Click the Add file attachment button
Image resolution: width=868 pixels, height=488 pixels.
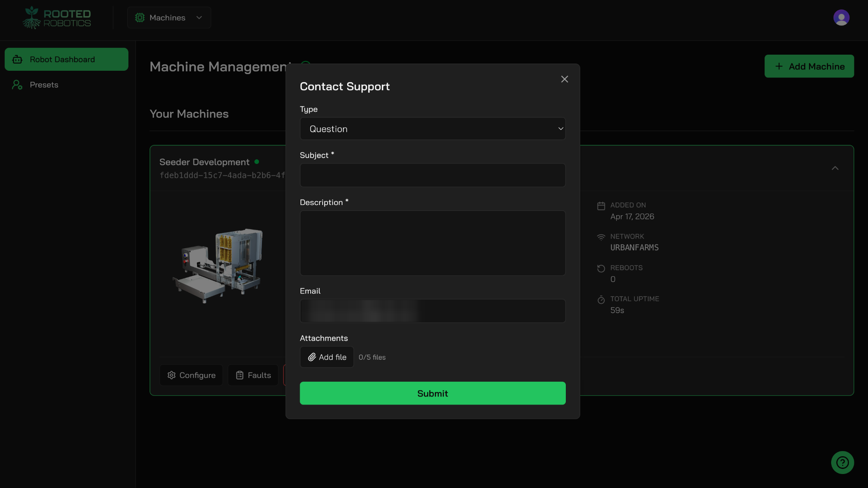tap(327, 357)
